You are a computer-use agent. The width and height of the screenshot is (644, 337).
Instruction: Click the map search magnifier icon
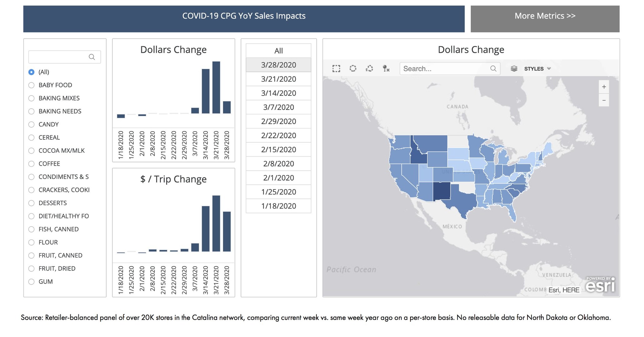coord(493,69)
